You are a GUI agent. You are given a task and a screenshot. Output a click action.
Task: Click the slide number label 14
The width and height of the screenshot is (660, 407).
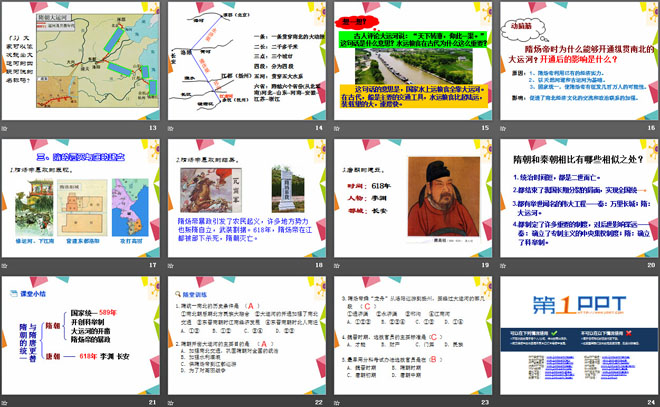pos(319,128)
